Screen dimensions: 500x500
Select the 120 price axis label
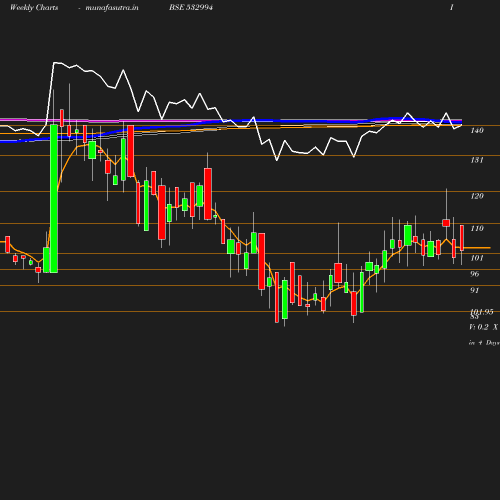(477, 196)
